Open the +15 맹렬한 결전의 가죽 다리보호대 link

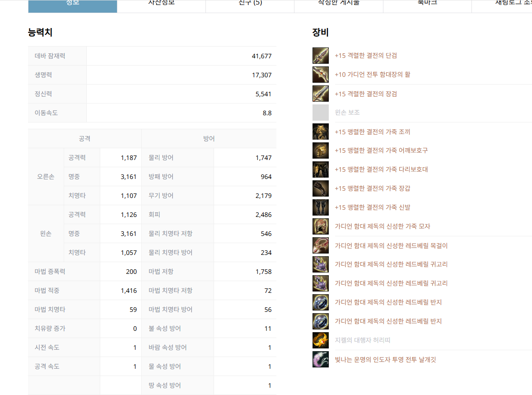381,169
